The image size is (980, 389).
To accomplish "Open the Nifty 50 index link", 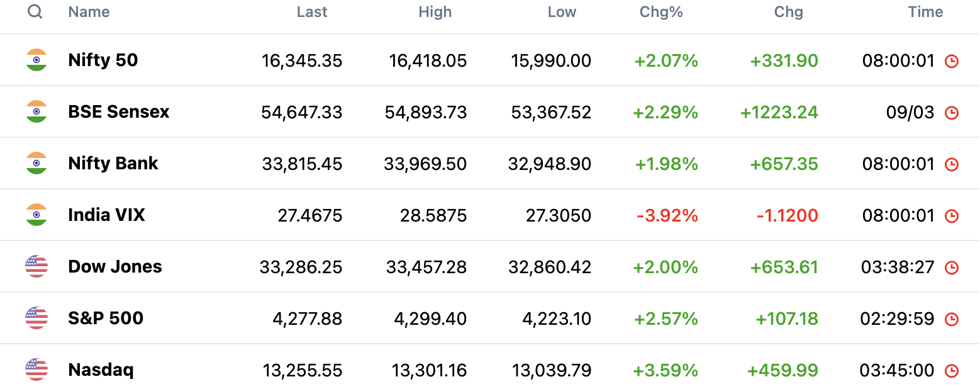I will pyautogui.click(x=103, y=60).
